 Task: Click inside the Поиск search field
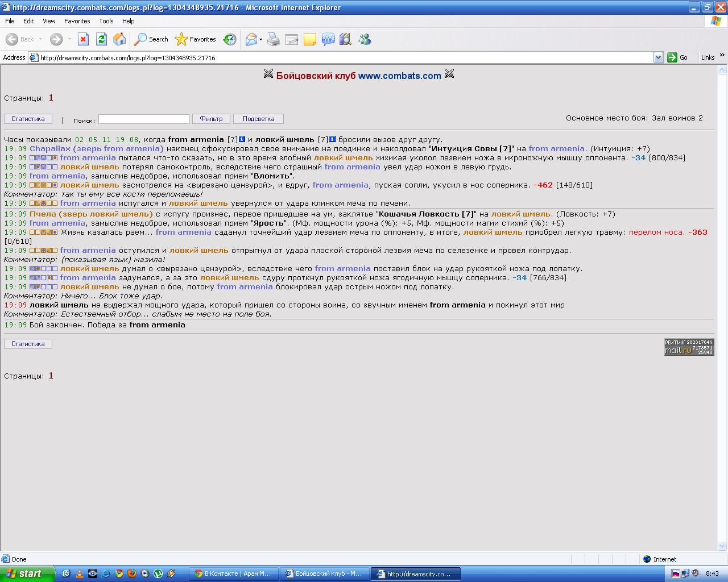(x=144, y=119)
